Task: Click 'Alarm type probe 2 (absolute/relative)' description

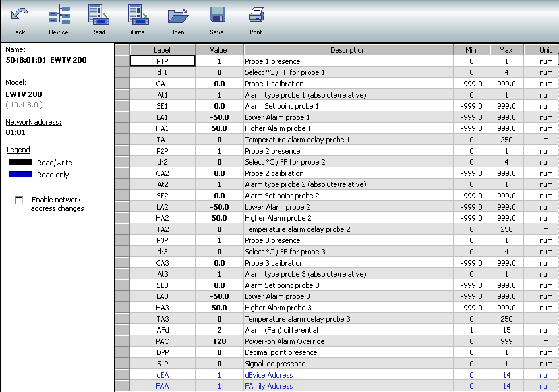Action: [x=305, y=184]
